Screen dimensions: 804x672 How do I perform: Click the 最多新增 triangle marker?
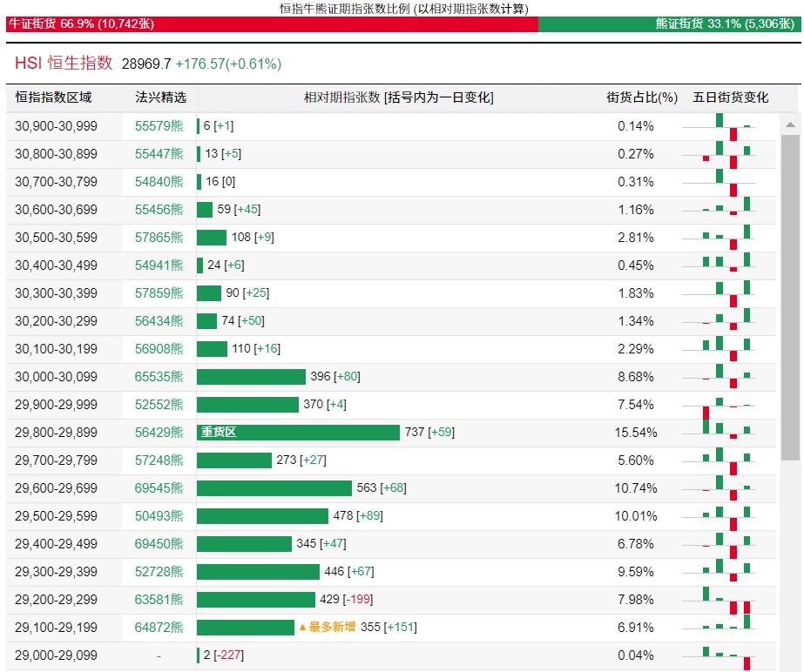point(303,628)
